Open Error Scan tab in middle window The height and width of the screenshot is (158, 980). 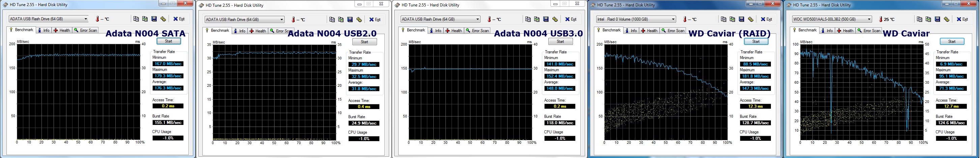pos(478,30)
